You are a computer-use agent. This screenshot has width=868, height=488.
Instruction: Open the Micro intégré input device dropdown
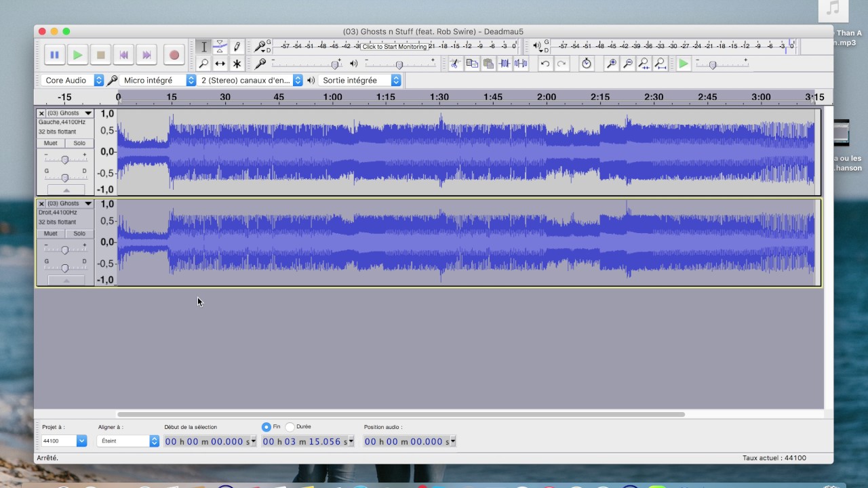click(158, 80)
